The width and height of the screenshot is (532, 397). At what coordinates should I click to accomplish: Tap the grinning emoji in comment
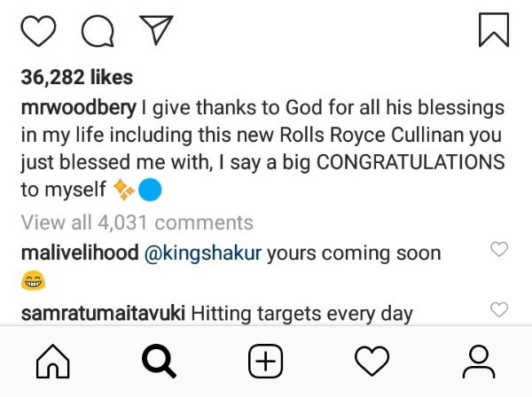(34, 280)
